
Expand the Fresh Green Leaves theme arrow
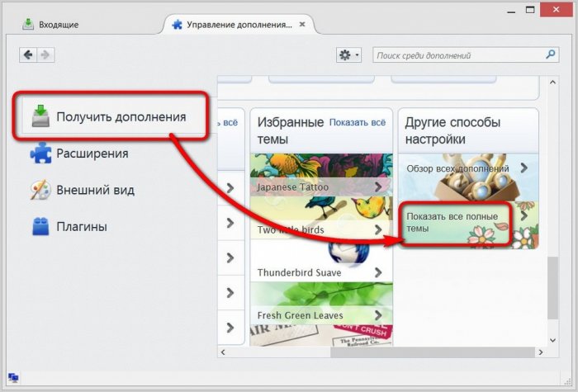tap(378, 314)
